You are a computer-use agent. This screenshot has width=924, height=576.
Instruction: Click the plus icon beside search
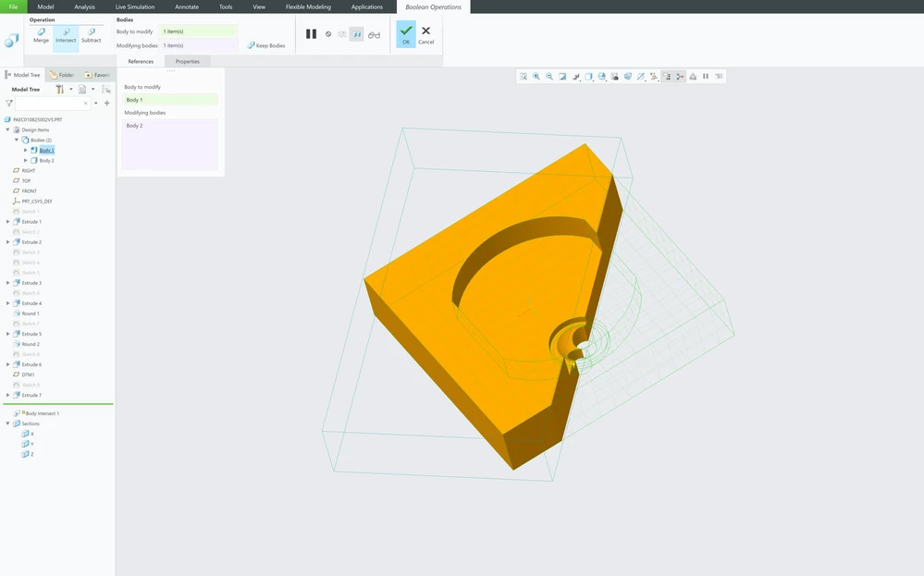tap(106, 103)
